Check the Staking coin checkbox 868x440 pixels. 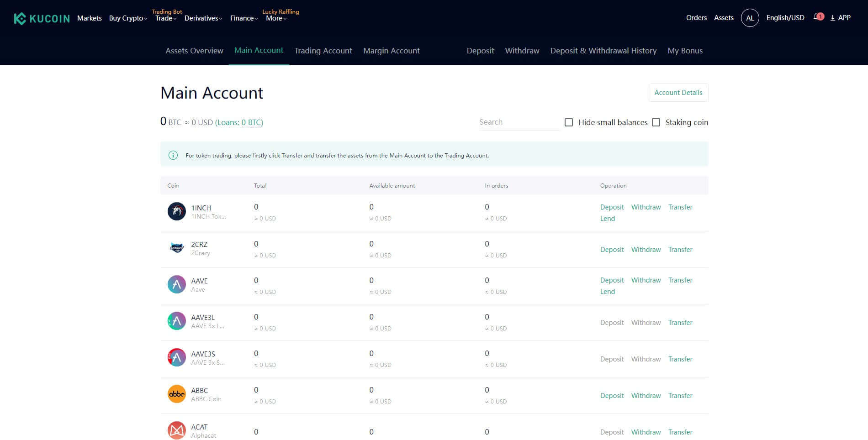pos(656,122)
